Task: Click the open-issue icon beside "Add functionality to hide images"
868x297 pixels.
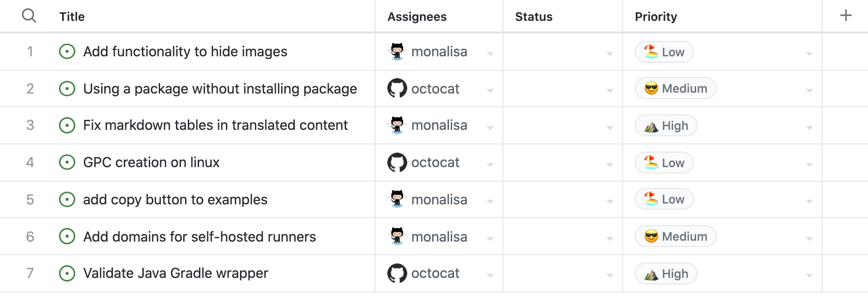Action: click(x=67, y=51)
